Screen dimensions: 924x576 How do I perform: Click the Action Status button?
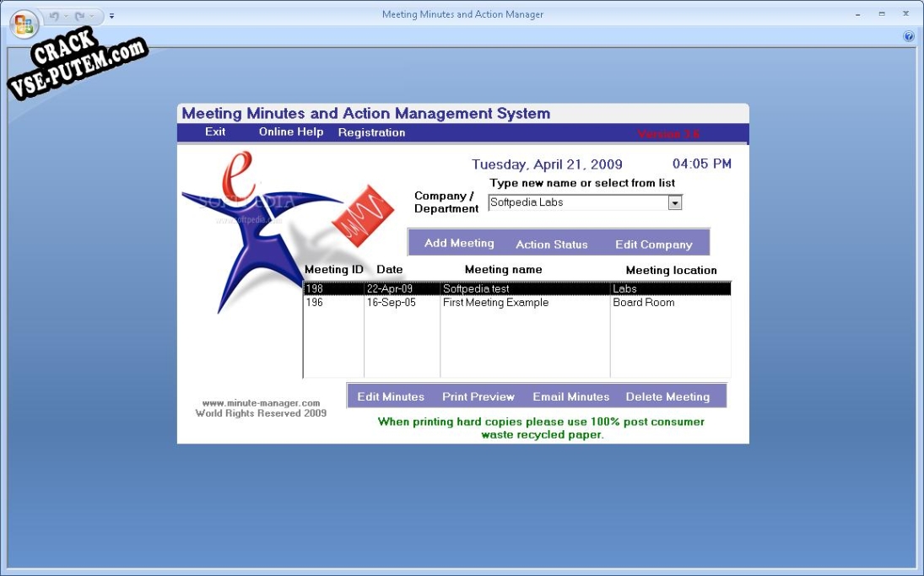(x=552, y=245)
